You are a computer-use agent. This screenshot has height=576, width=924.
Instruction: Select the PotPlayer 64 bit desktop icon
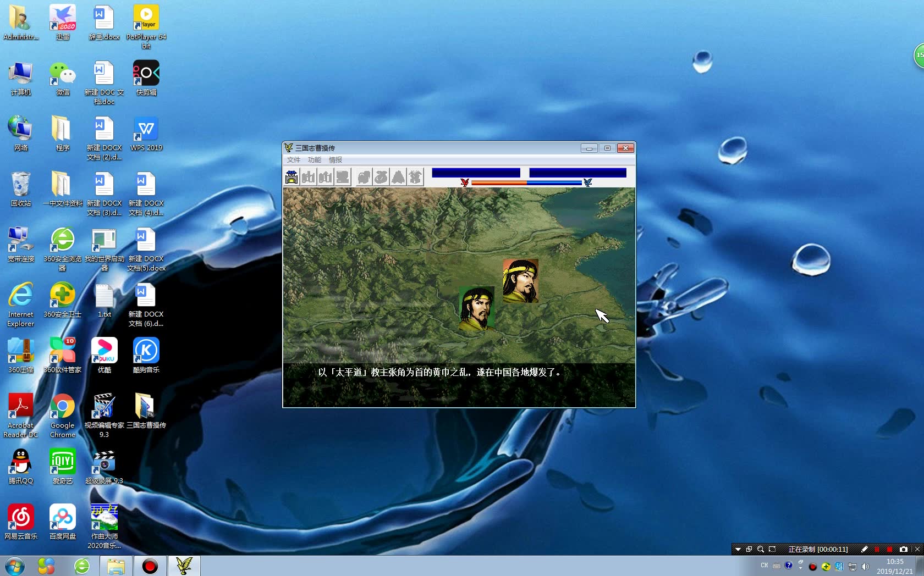(x=146, y=26)
